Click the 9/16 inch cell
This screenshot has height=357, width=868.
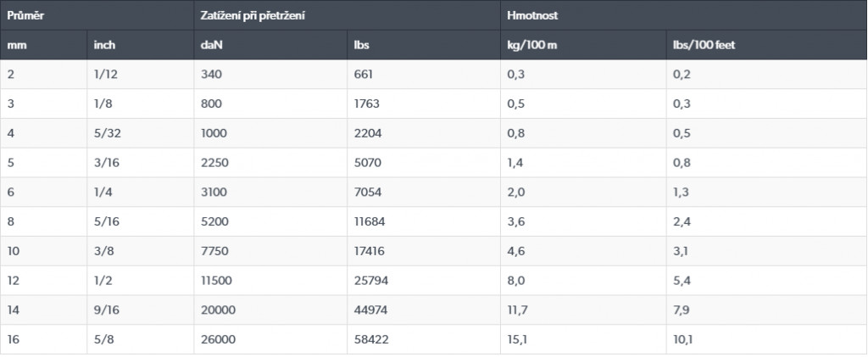coord(108,311)
